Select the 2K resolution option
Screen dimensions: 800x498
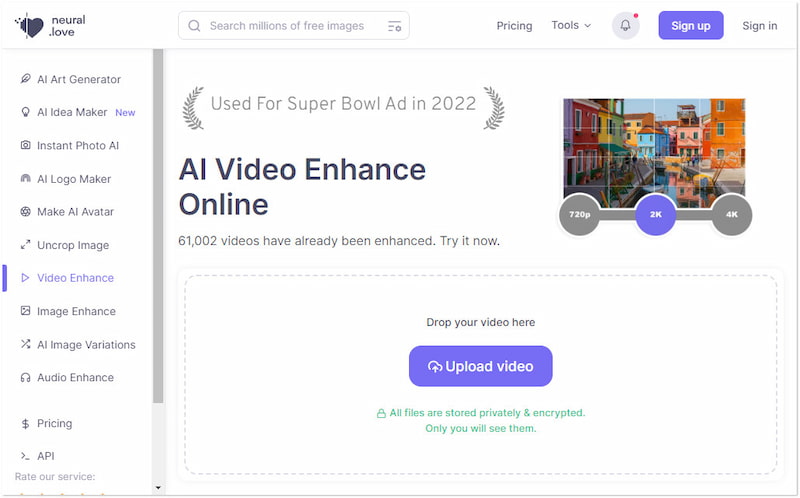tap(656, 215)
